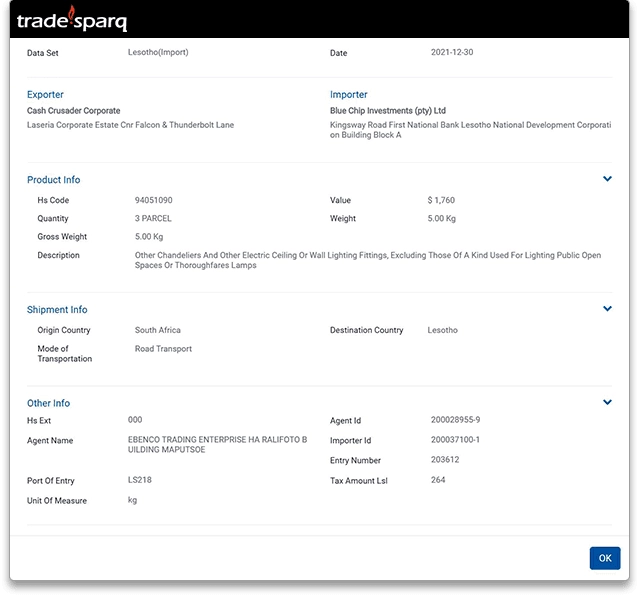Click the Importer Id value 200037100-1

point(455,440)
